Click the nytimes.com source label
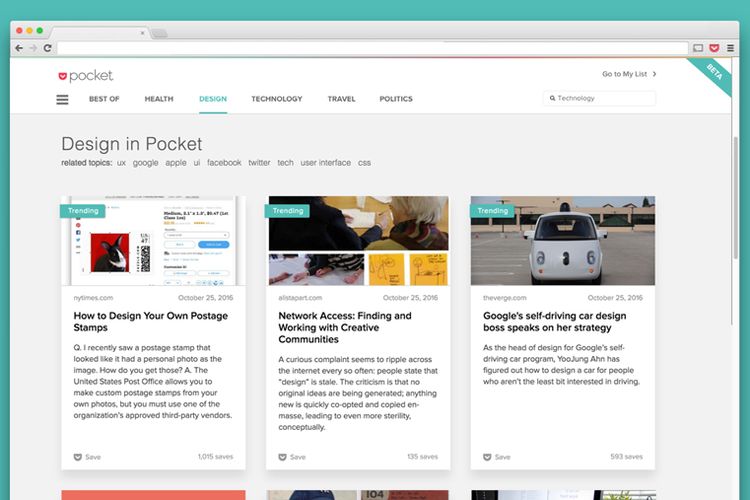The image size is (750, 500). pos(93,298)
